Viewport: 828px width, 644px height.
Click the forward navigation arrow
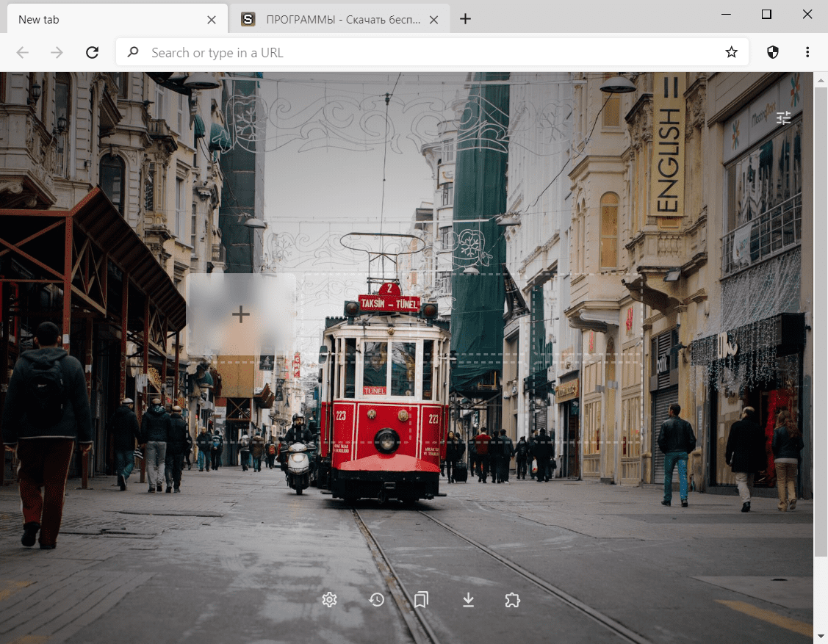click(57, 52)
